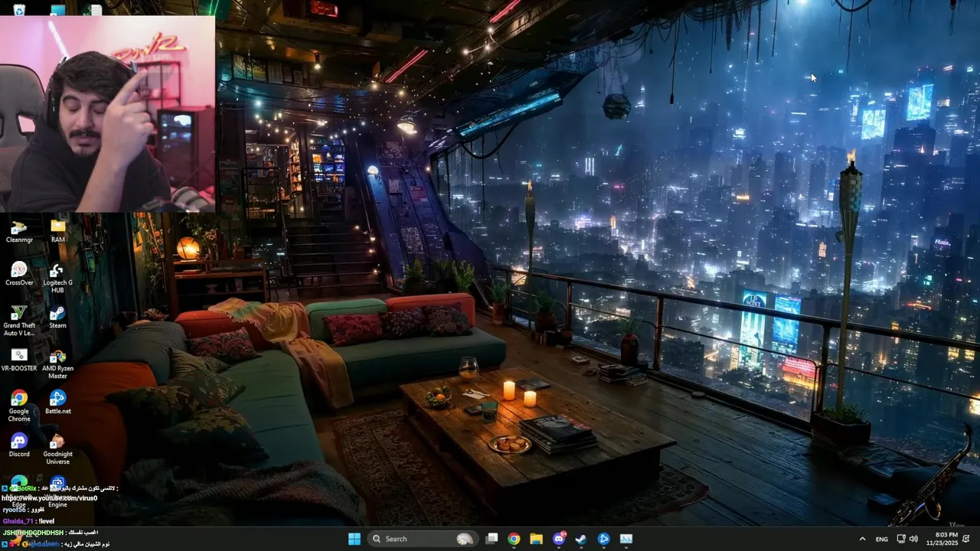This screenshot has height=551, width=980.
Task: Open the Recycle Bin desktop icon
Action: [19, 9]
